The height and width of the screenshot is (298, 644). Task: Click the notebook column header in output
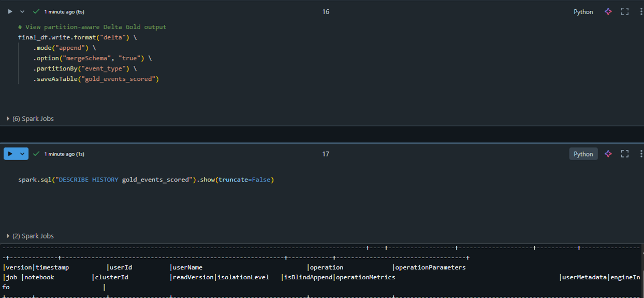coord(39,277)
